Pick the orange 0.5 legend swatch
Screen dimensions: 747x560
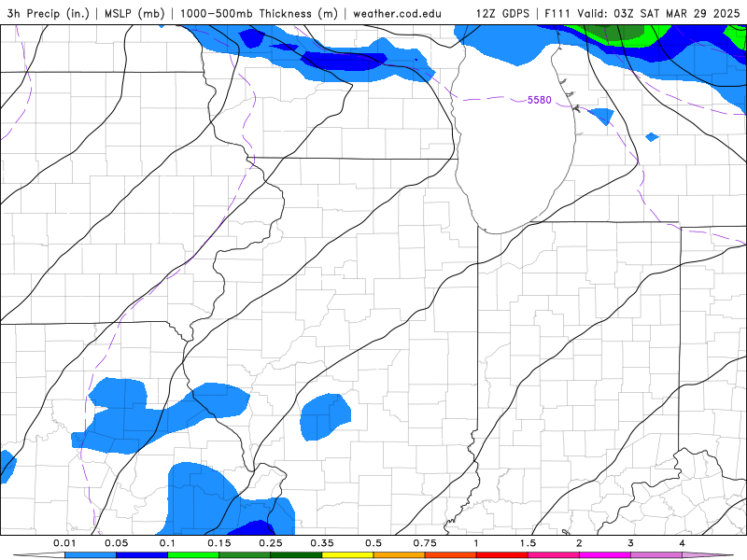400,555
